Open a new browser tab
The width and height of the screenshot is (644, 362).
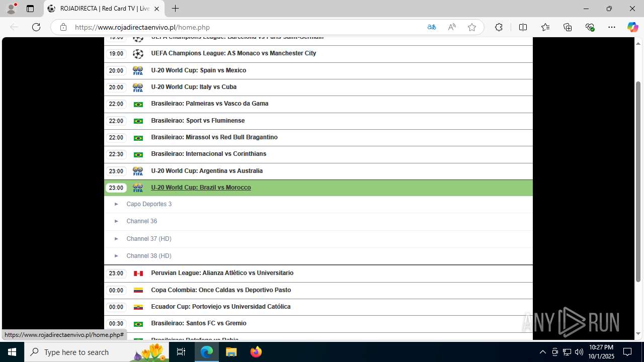click(x=175, y=9)
